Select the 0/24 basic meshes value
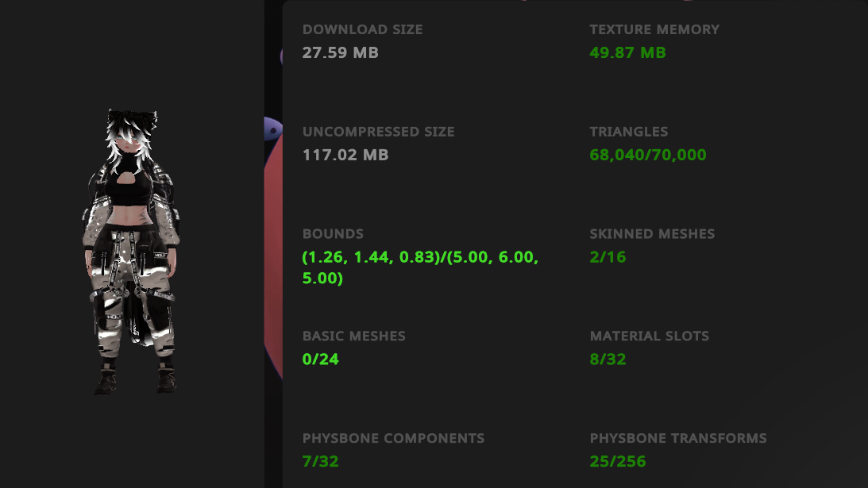The image size is (868, 488). coord(320,359)
